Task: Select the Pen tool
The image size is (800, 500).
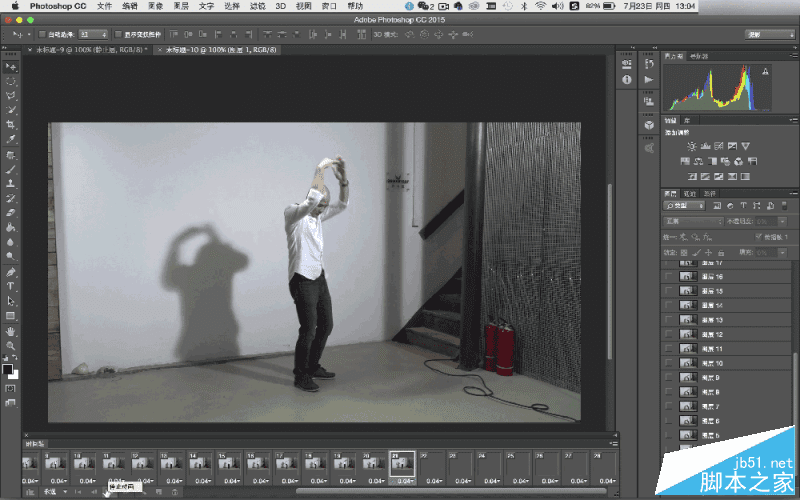Action: 10,272
